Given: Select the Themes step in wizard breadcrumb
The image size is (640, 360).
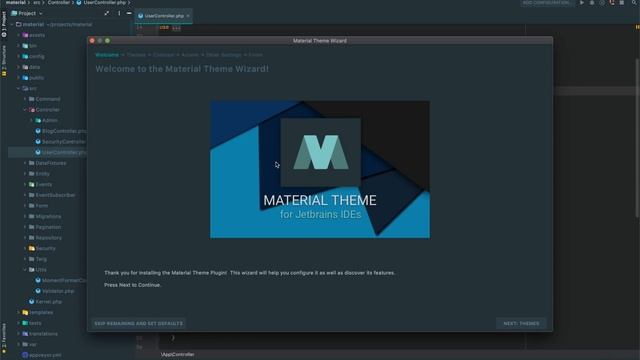Looking at the screenshot, I should [136, 55].
